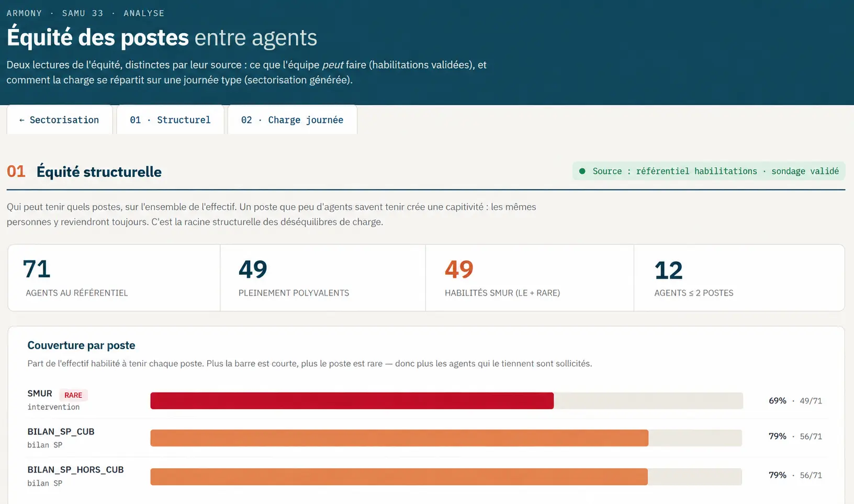854x504 pixels.
Task: Click the BILAN_SP_CUB row label
Action: (61, 432)
